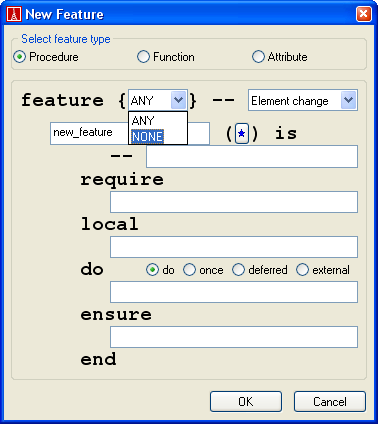
Task: Open the Element change category dropdown
Action: pyautogui.click(x=349, y=100)
